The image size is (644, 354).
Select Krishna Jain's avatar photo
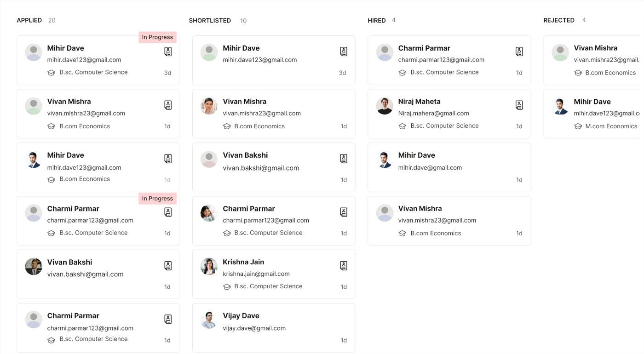[209, 266]
